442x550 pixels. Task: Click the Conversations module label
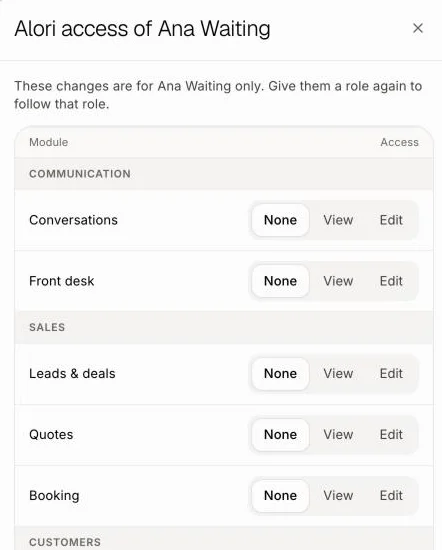tap(73, 220)
